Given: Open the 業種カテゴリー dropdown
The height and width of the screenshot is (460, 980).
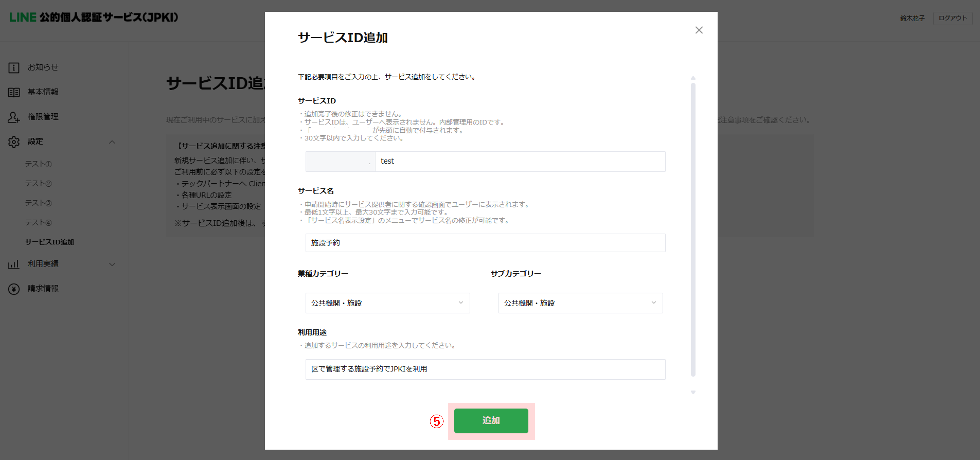Looking at the screenshot, I should point(387,303).
